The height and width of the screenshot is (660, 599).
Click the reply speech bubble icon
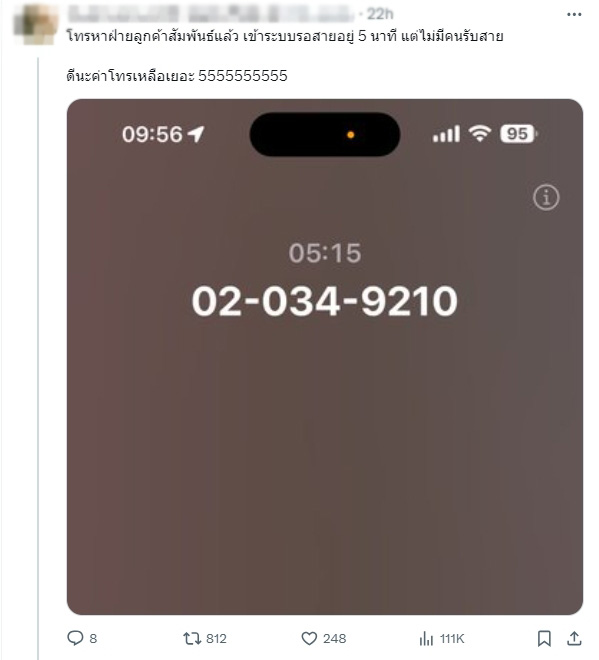point(75,638)
